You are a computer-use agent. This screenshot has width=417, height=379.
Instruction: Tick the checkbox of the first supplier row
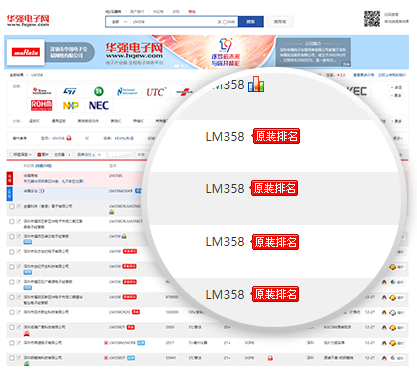(x=11, y=206)
